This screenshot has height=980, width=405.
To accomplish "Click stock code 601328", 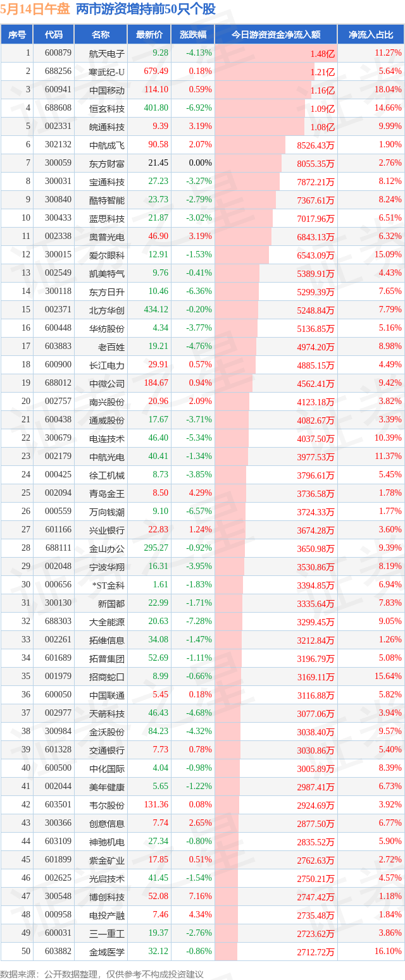I will click(58, 750).
